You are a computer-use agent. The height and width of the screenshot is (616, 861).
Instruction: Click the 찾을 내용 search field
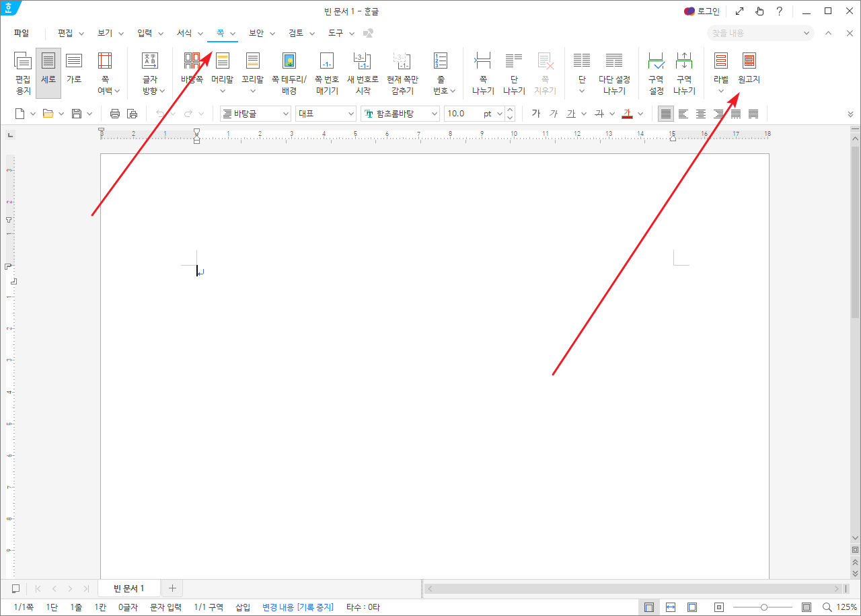point(760,33)
